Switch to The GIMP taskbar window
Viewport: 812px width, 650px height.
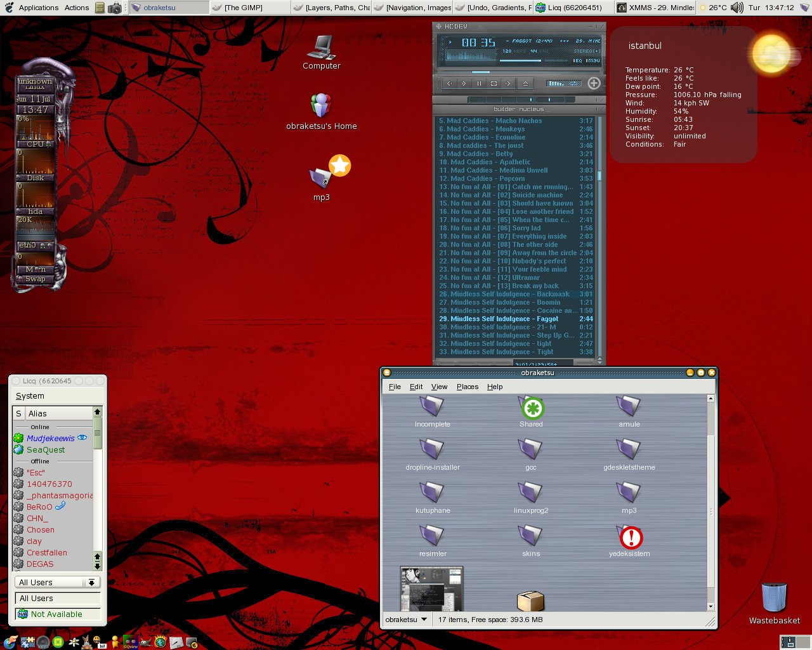tap(249, 8)
